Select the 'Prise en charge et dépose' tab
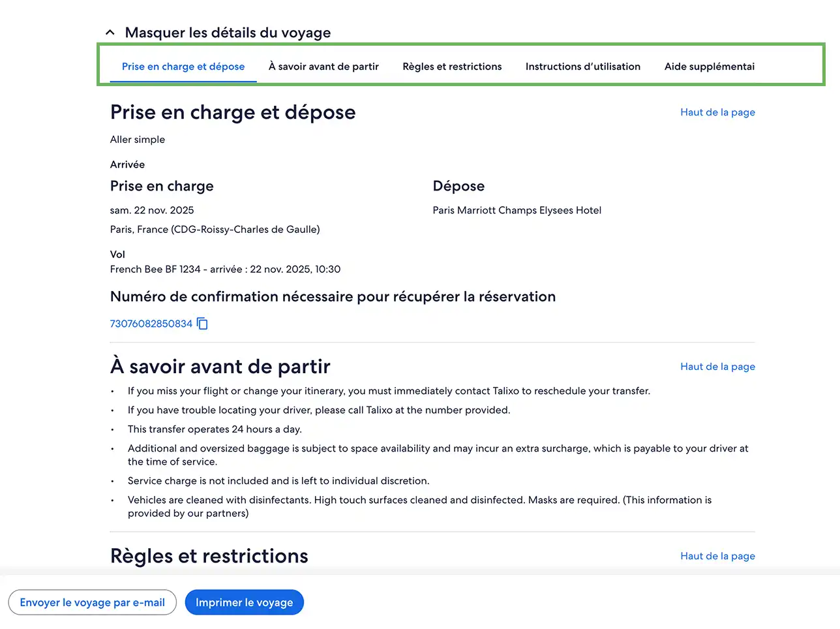 point(183,67)
